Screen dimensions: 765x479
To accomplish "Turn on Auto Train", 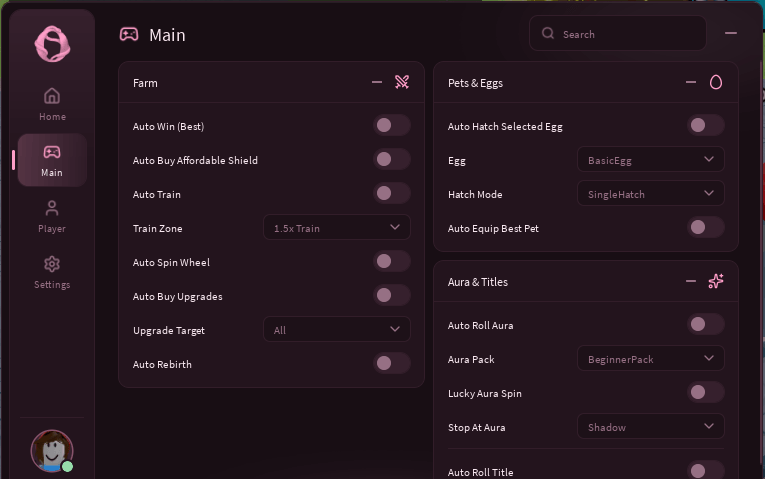I will pos(392,193).
